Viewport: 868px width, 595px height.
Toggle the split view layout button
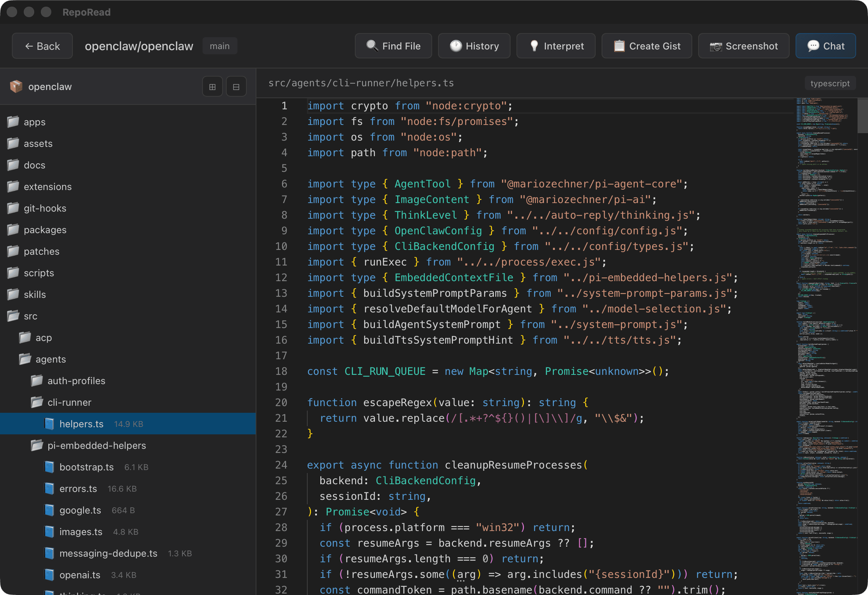click(x=236, y=86)
